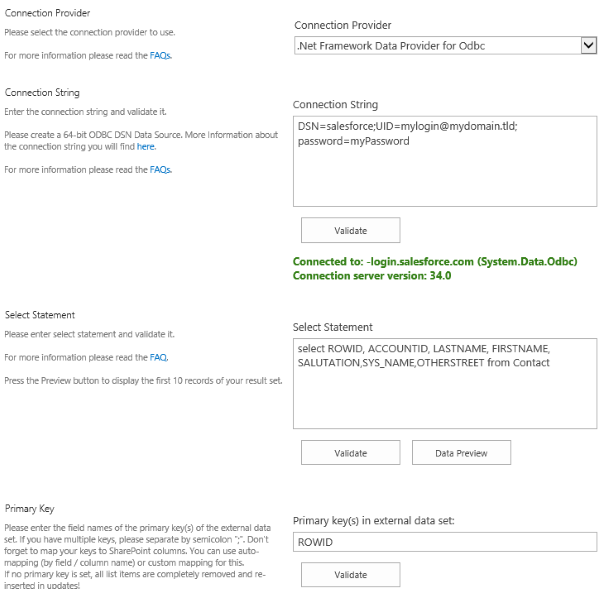Validate the select statement query
Screen dimensions: 600x589
tap(350, 453)
